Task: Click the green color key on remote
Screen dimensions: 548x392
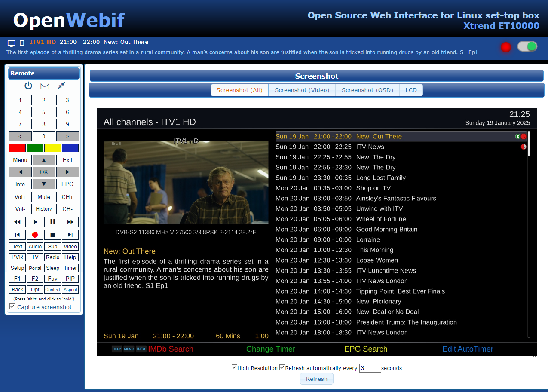Action: pyautogui.click(x=35, y=148)
